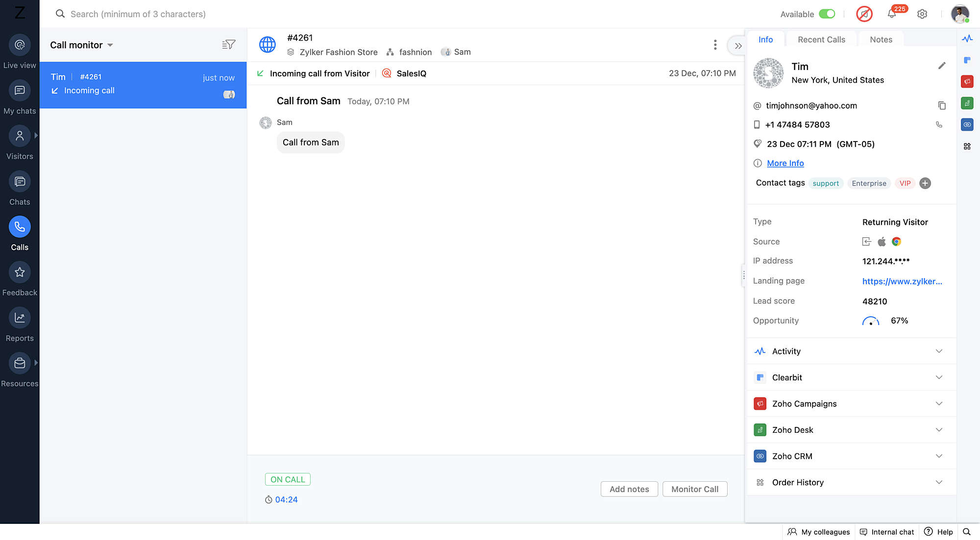Click the call filter icon
The height and width of the screenshot is (540, 980).
(228, 45)
